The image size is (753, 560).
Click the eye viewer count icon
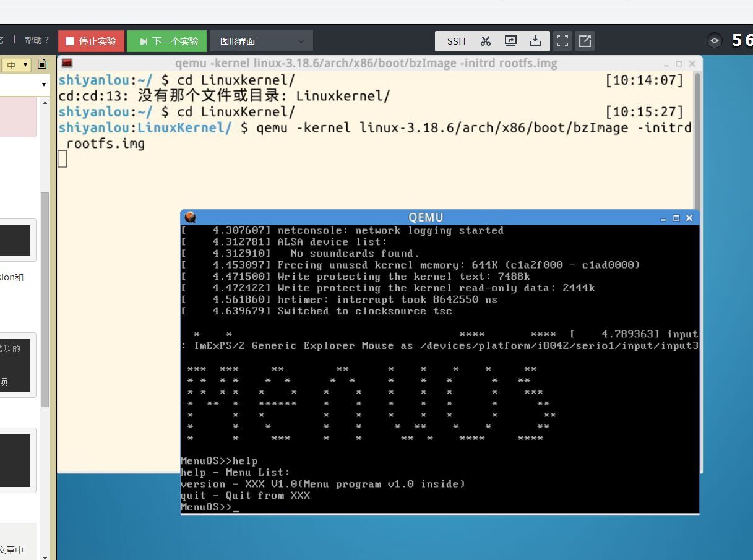click(715, 41)
